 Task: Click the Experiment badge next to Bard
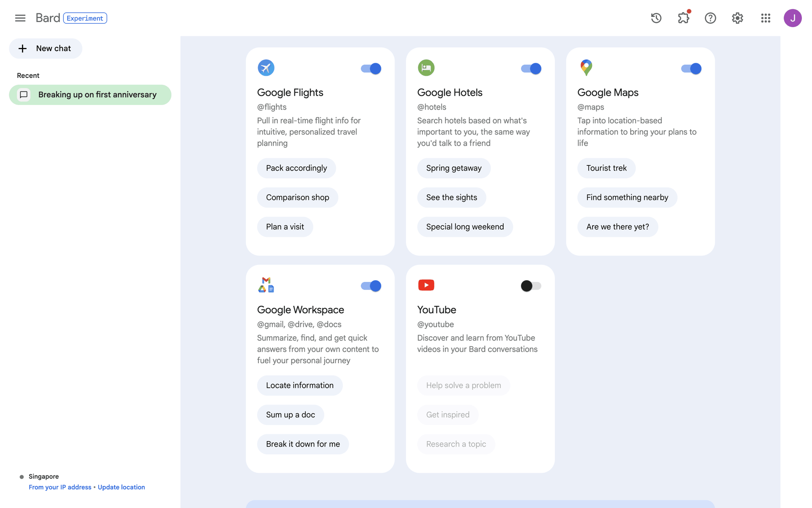(x=85, y=18)
